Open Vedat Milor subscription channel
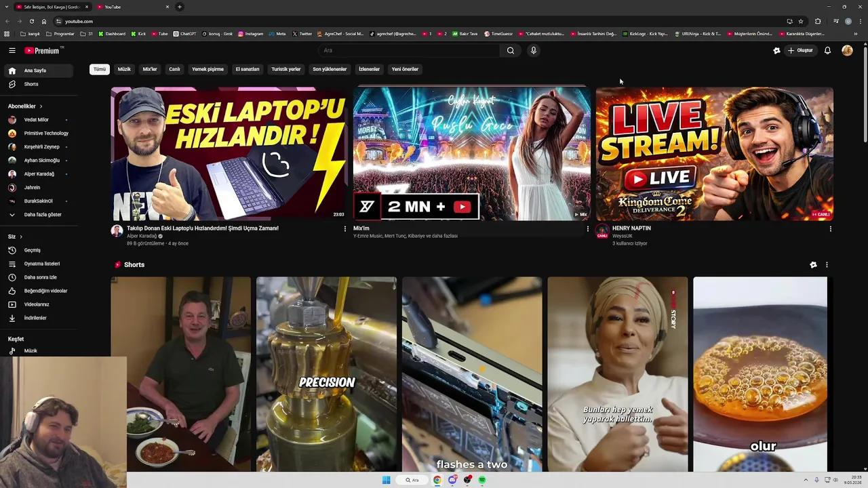The height and width of the screenshot is (488, 868). pos(38,120)
